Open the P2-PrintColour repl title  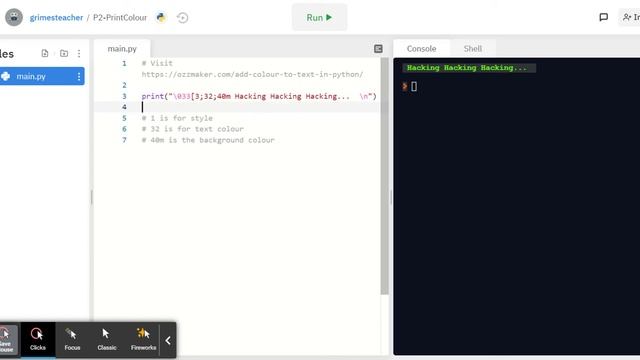pos(120,18)
